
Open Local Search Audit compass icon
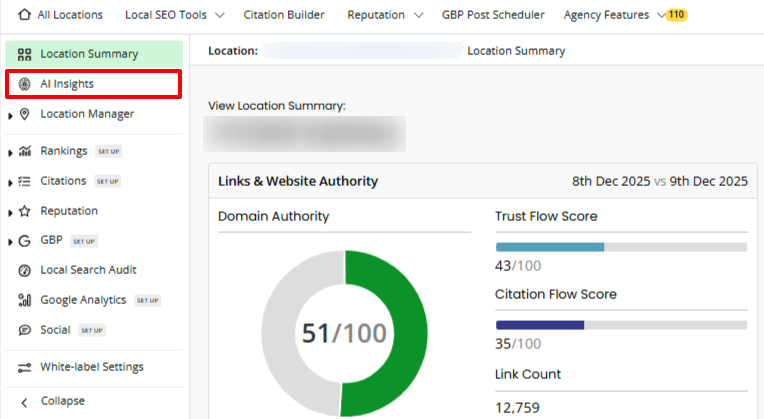click(x=25, y=270)
